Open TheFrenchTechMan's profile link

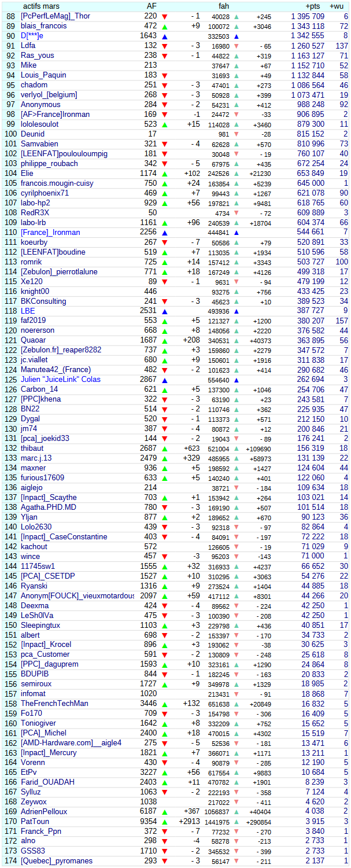click(x=54, y=704)
